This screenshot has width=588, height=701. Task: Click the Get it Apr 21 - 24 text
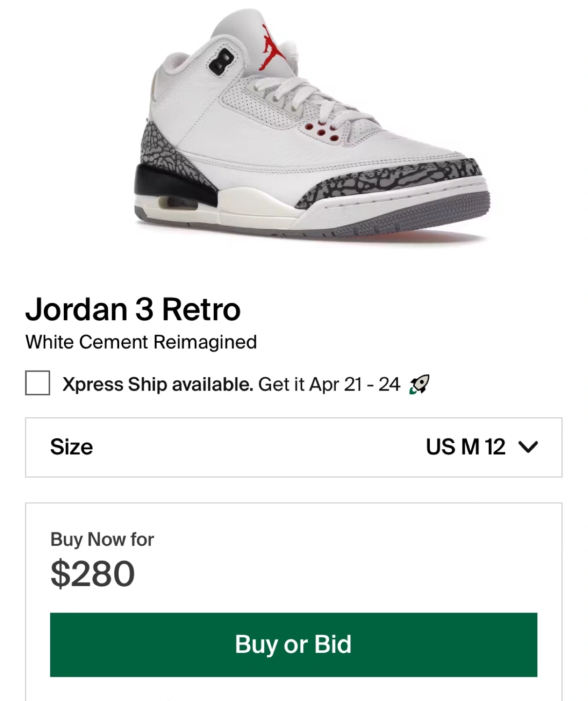pos(329,384)
